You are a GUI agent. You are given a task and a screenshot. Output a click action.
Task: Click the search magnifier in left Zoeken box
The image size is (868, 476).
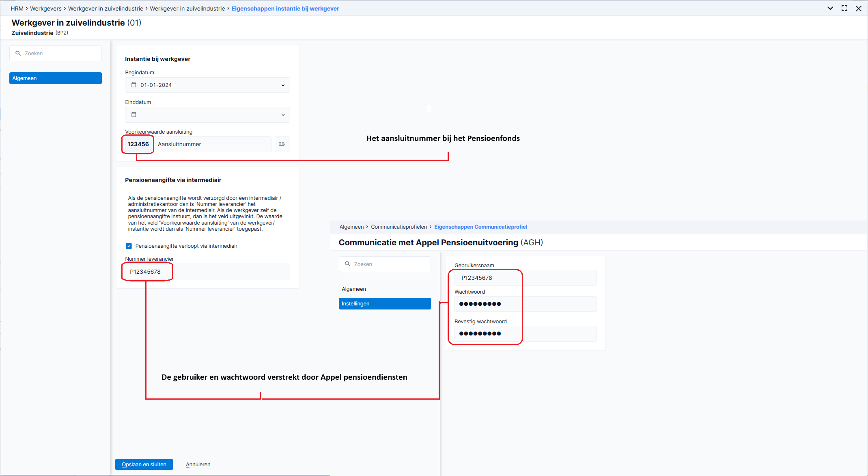pyautogui.click(x=18, y=53)
